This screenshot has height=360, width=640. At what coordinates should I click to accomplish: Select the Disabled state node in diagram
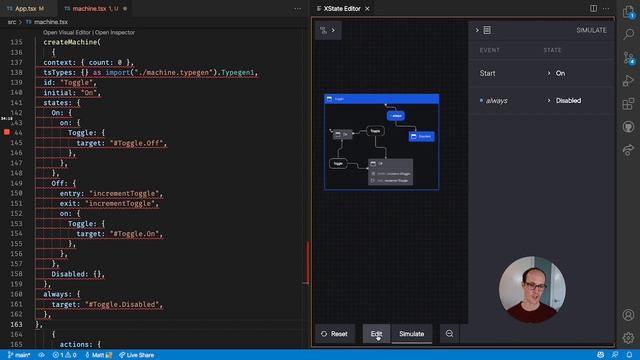pyautogui.click(x=422, y=136)
